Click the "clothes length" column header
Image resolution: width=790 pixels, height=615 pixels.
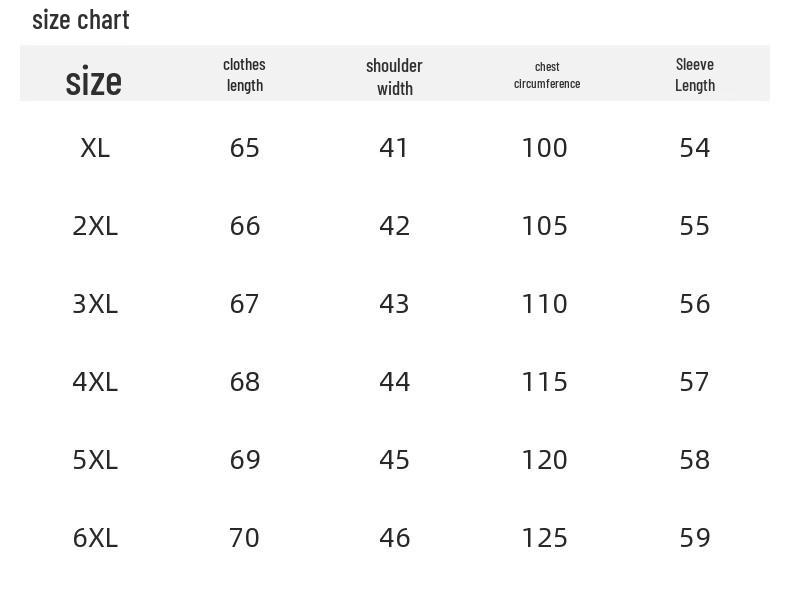244,75
